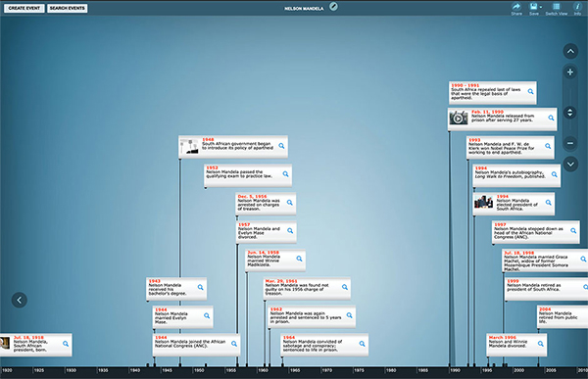Magnify the 1943 bachelor's degree event
This screenshot has width=588, height=379.
pyautogui.click(x=200, y=287)
